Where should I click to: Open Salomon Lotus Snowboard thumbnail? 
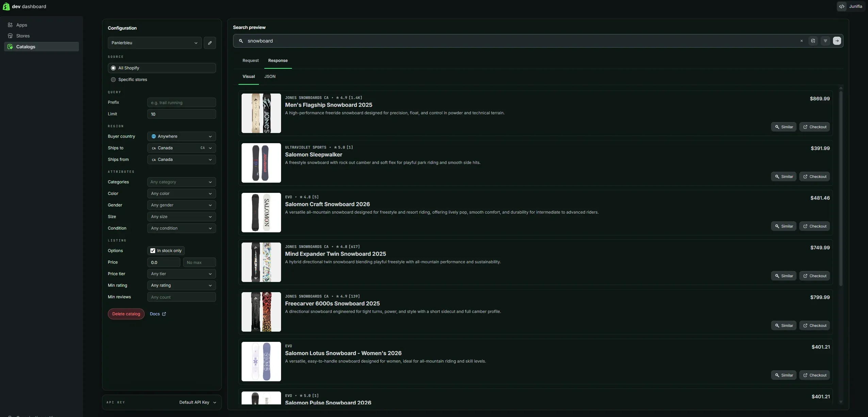pyautogui.click(x=261, y=362)
